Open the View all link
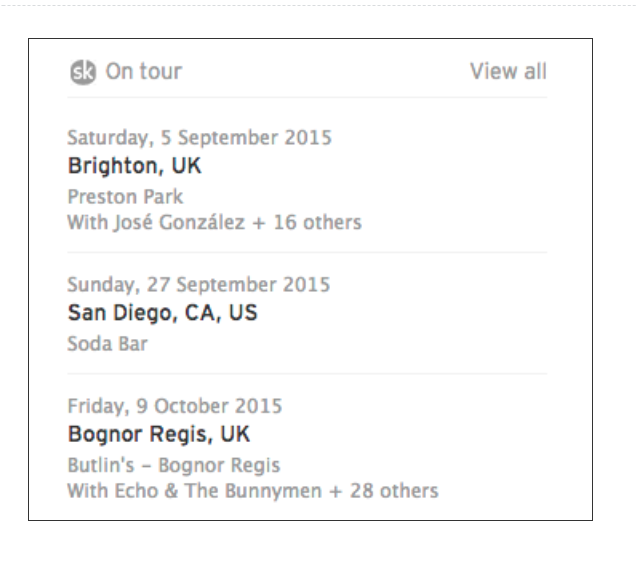This screenshot has width=636, height=564. click(508, 72)
